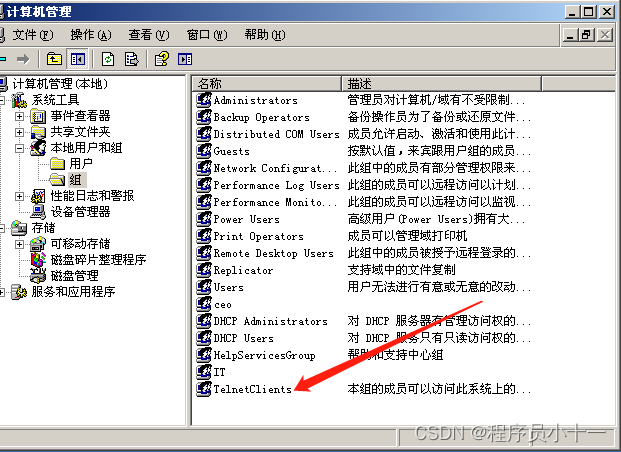Click the 支持域中的文件复制 description
Viewport: 621px width, 452px height.
click(x=401, y=270)
